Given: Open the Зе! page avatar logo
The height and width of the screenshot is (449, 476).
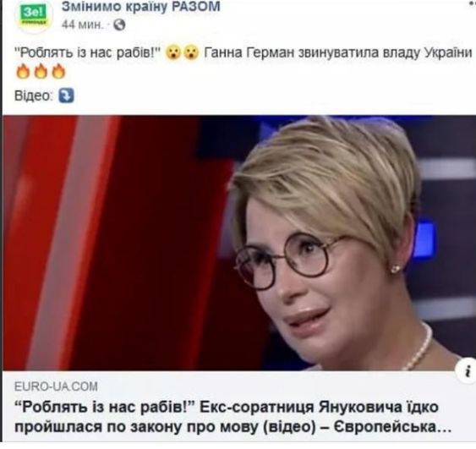Looking at the screenshot, I should point(35,15).
